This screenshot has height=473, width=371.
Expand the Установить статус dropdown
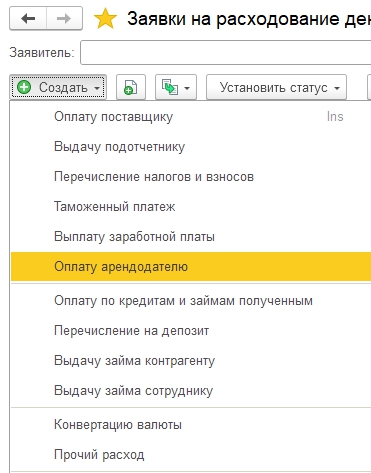point(276,87)
